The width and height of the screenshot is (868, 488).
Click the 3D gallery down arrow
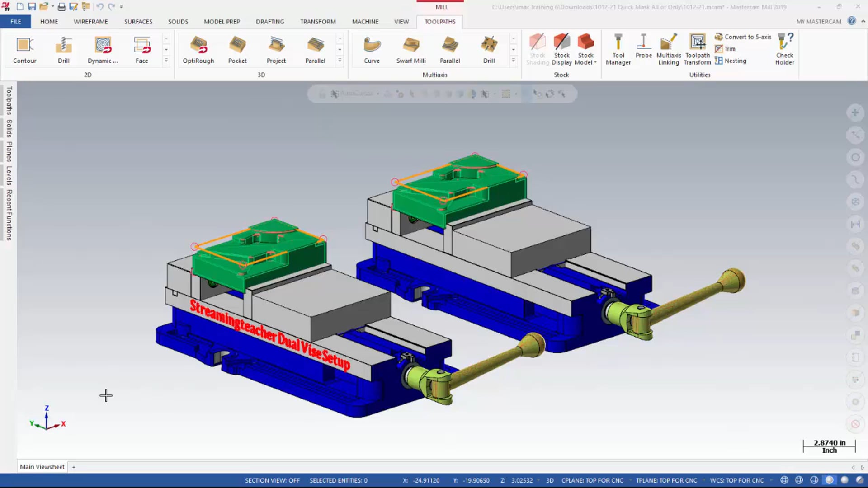(340, 49)
